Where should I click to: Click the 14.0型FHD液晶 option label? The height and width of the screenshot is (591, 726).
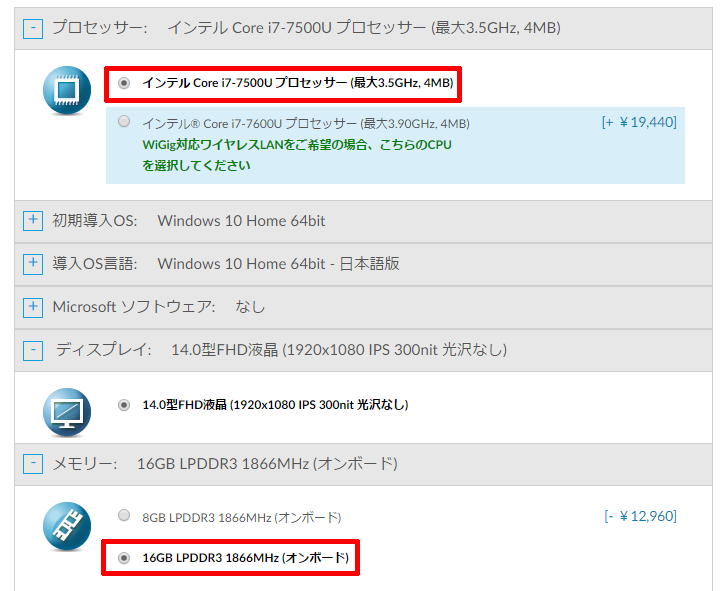[275, 405]
